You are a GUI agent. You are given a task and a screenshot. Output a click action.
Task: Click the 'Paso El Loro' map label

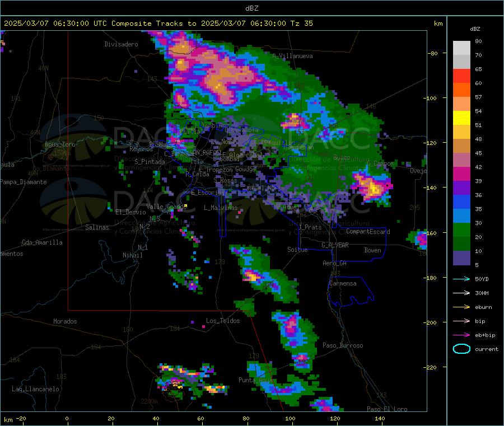tap(387, 409)
